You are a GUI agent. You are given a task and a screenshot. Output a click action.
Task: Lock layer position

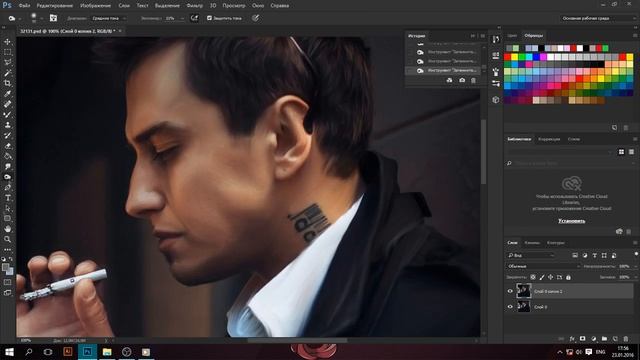[551, 277]
